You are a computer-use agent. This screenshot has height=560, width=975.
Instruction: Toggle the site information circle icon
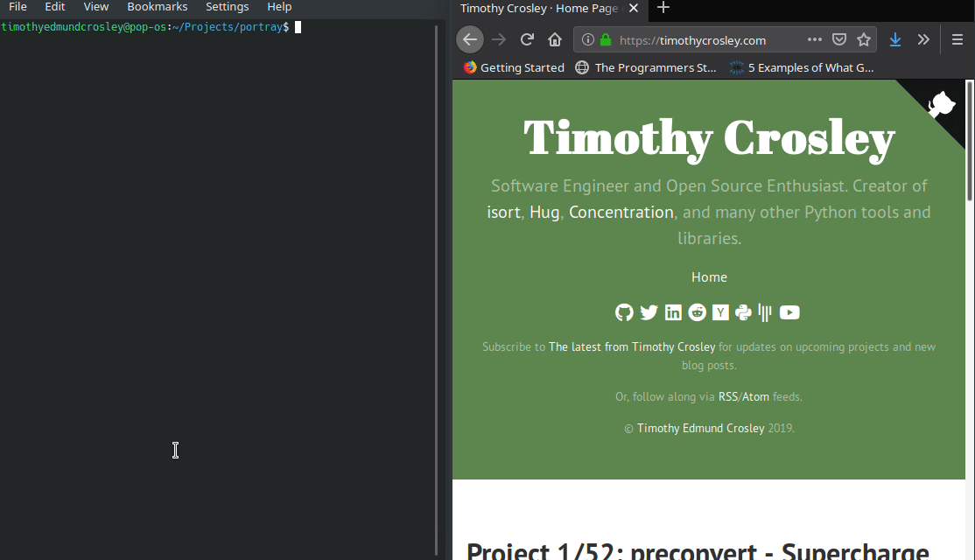[587, 39]
